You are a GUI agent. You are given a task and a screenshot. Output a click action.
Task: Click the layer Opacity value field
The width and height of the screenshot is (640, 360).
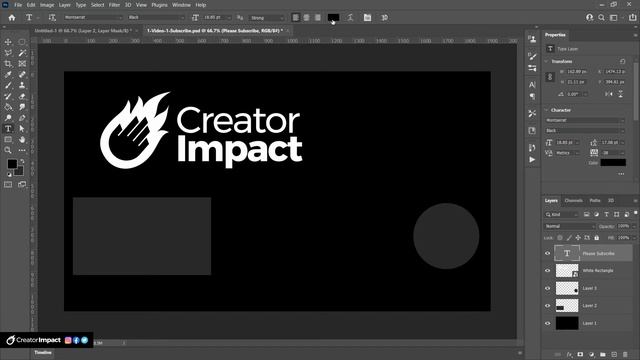click(623, 226)
